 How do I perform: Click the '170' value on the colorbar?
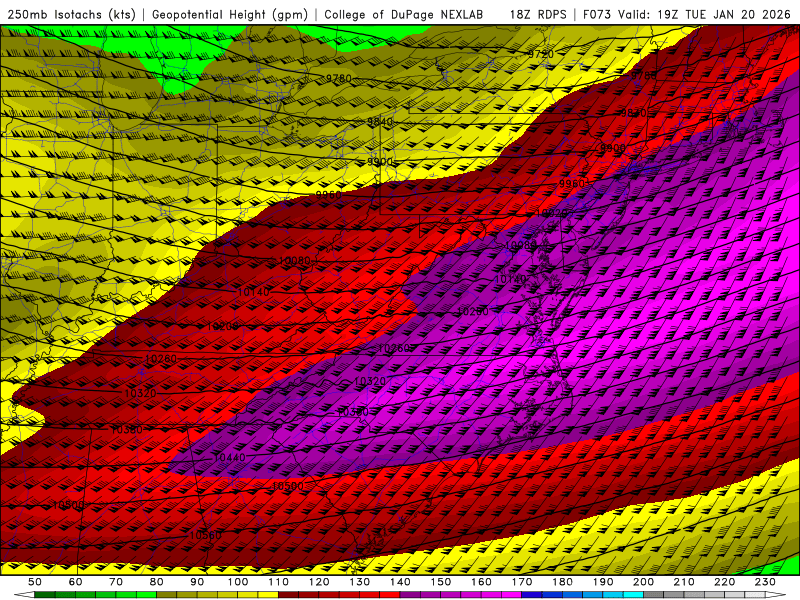(x=522, y=582)
